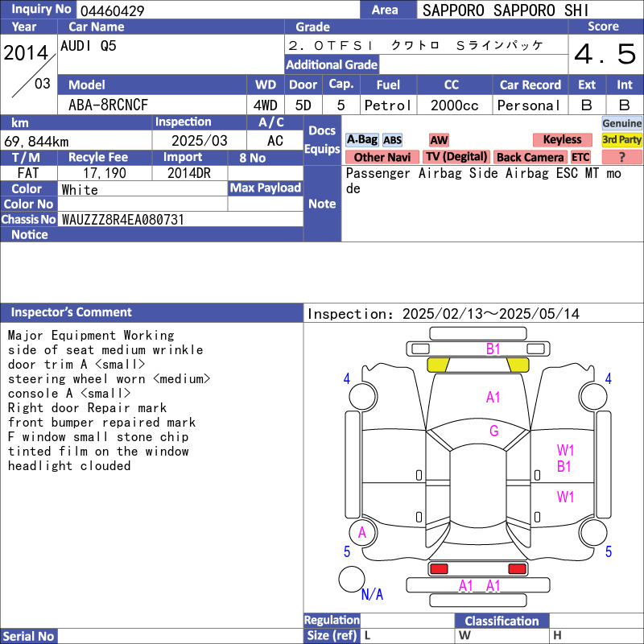Click the Chassis No value field
Image resolution: width=644 pixels, height=644 pixels.
pyautogui.click(x=181, y=219)
